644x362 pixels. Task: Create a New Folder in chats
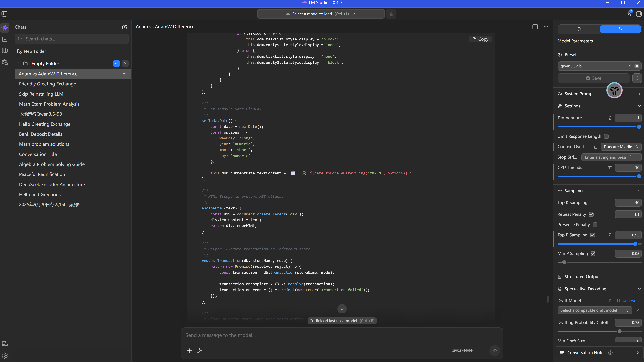[x=32, y=51]
